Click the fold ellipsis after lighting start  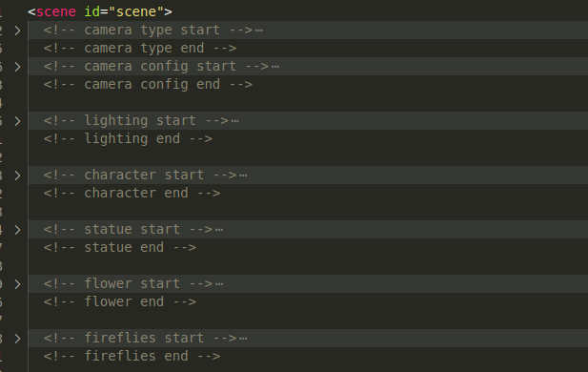tap(234, 121)
